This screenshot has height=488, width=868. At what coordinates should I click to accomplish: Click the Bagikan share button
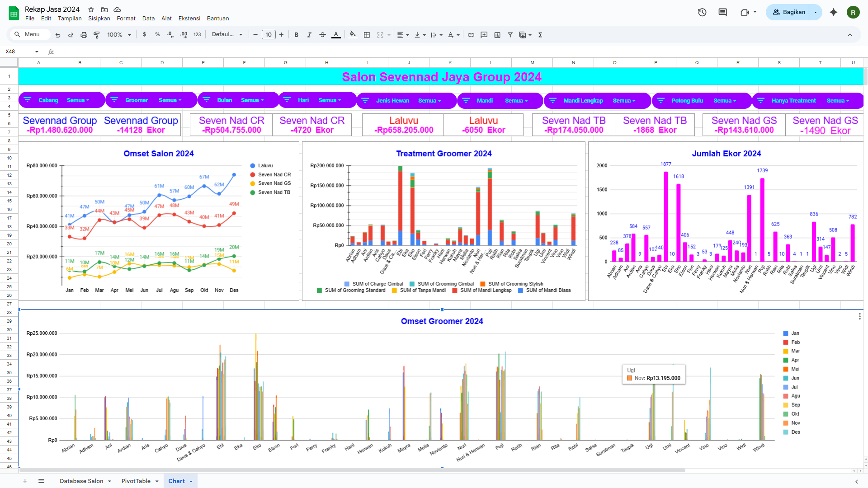coord(789,12)
